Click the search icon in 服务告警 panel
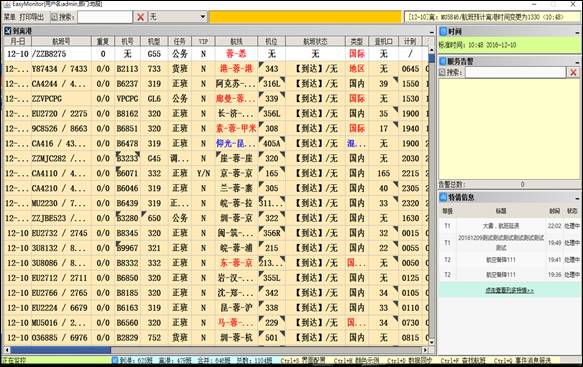Image resolution: width=583 pixels, height=367 pixels. pyautogui.click(x=442, y=73)
